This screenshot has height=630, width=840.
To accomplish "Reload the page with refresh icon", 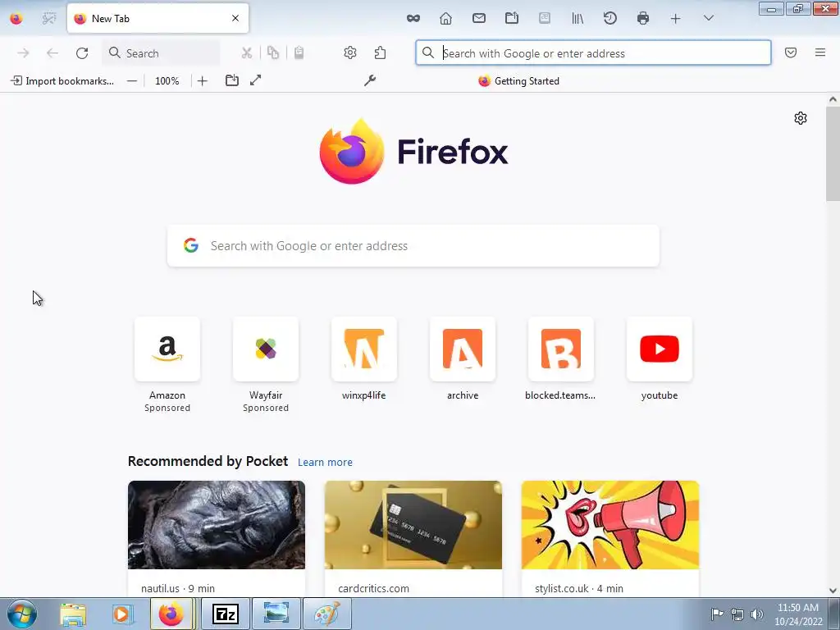I will pos(82,53).
